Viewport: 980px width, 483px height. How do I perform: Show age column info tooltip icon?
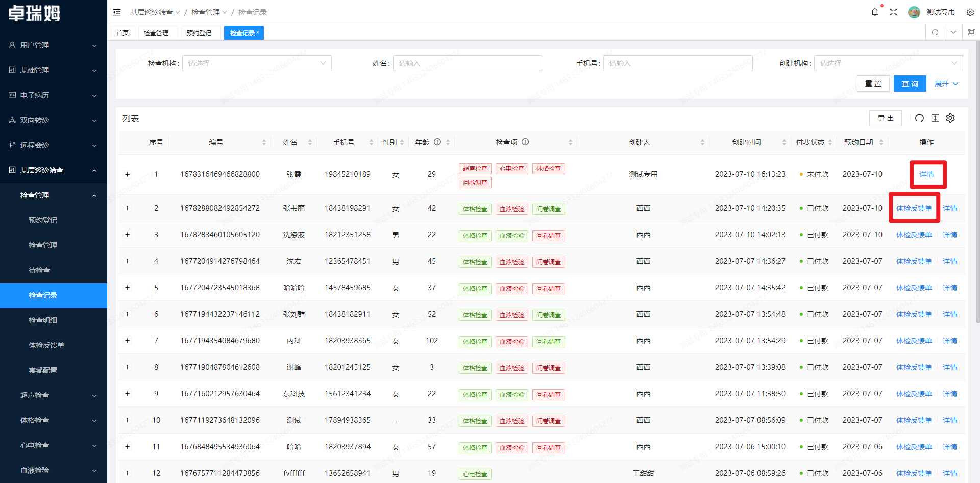coord(437,142)
